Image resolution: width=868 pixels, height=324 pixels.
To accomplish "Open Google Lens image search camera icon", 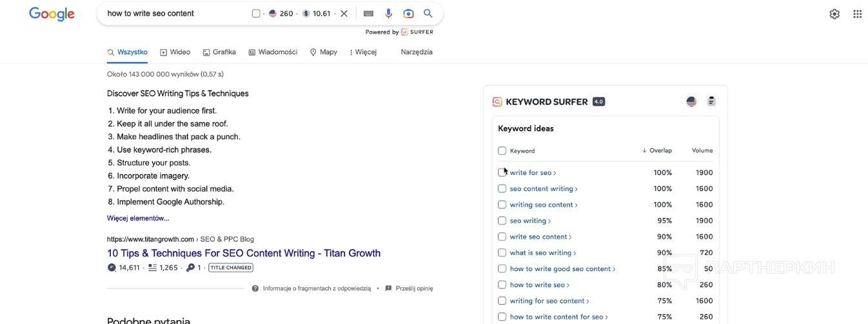I will click(x=408, y=14).
